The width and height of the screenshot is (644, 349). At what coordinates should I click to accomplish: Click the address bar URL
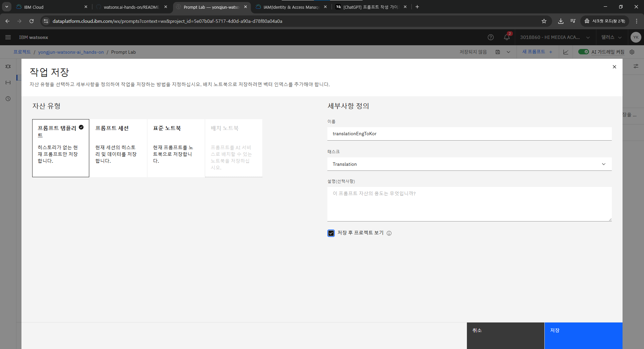coord(167,21)
